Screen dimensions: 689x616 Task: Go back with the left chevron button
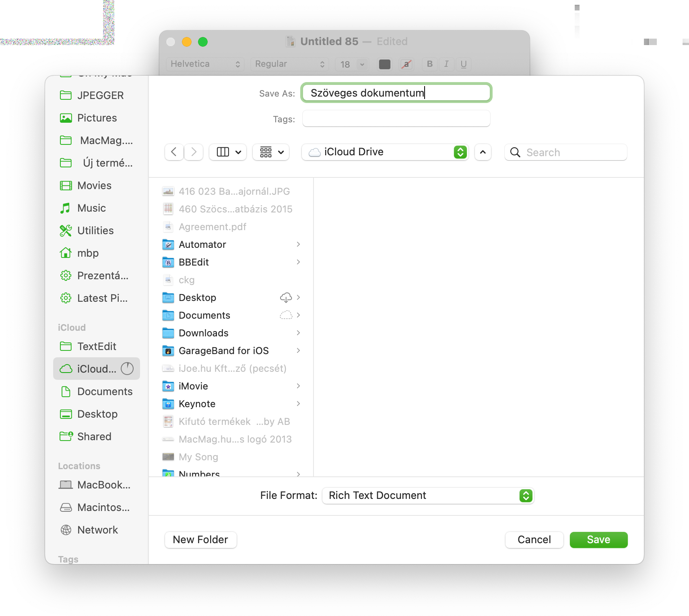pos(174,152)
